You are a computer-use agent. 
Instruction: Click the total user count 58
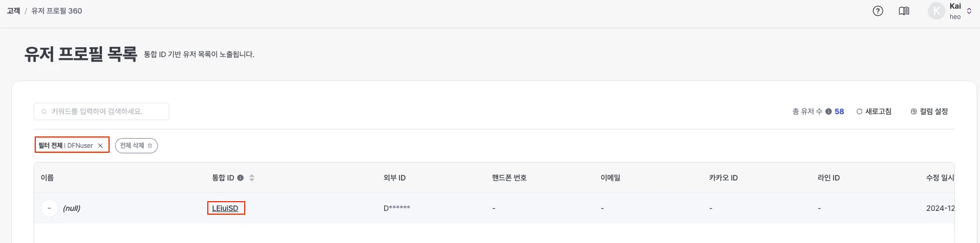[x=839, y=111]
